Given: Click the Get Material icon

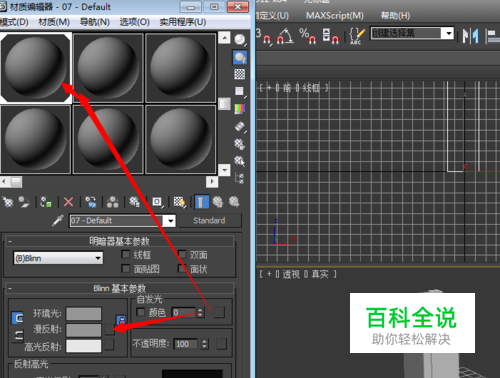Looking at the screenshot, I should [8, 202].
